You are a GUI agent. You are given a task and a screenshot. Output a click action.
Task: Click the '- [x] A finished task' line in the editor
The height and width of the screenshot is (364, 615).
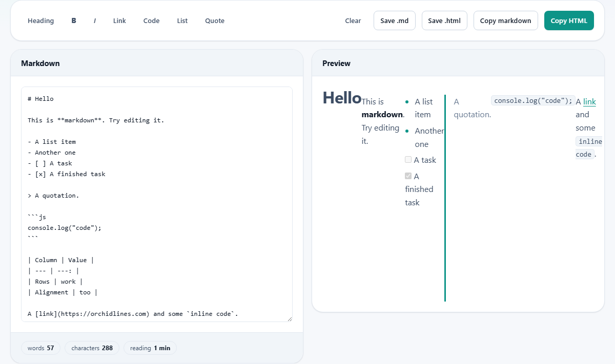(67, 174)
